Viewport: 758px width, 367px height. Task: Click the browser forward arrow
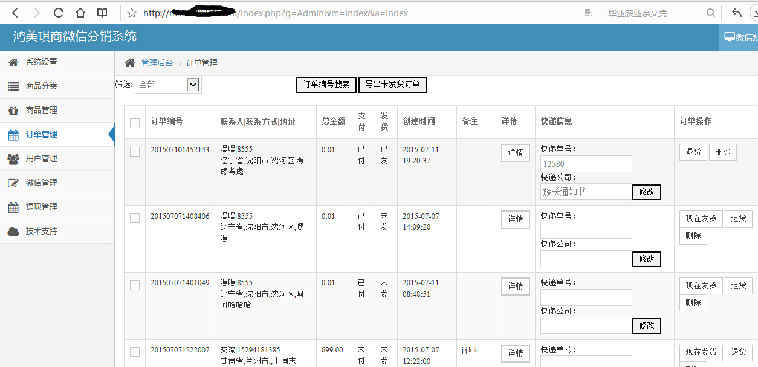[37, 13]
